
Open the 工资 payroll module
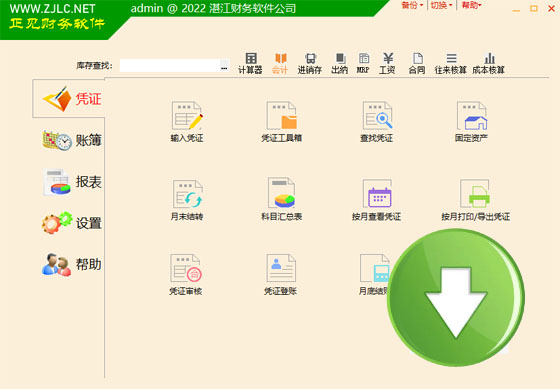(x=387, y=63)
